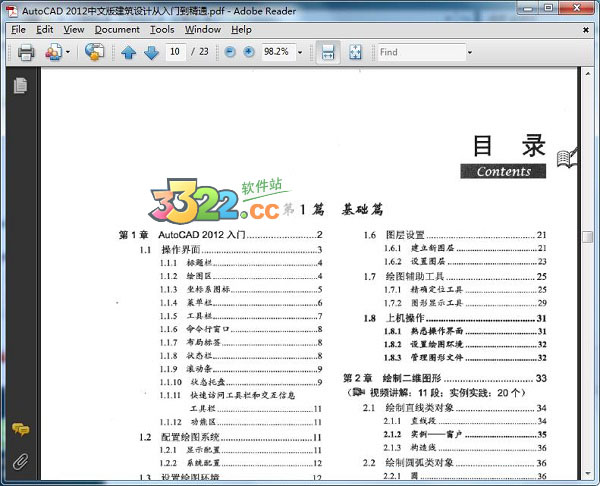Screen dimensions: 600x486
Task: Click contents entry '第 1 章 AutoCAD 2012 入门'
Action: 220,235
